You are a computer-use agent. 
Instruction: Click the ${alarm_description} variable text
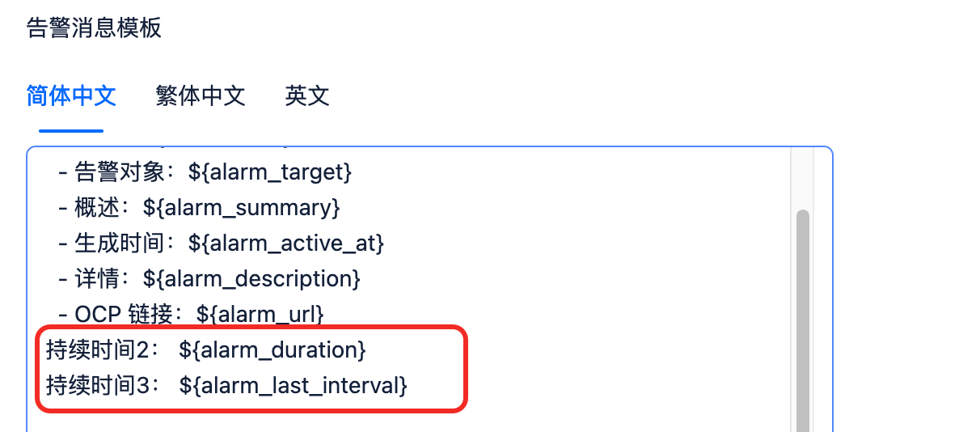tap(251, 278)
